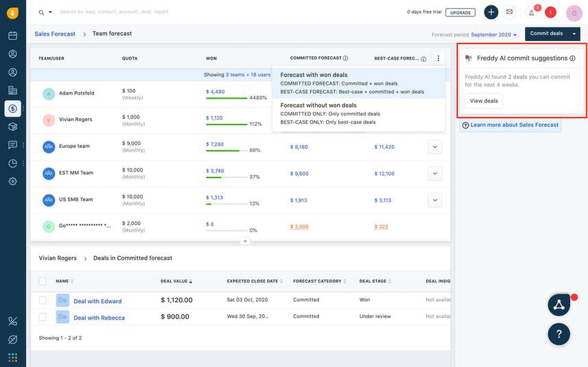Open the email envelope icon
Image resolution: width=588 pixels, height=367 pixels.
[x=509, y=12]
